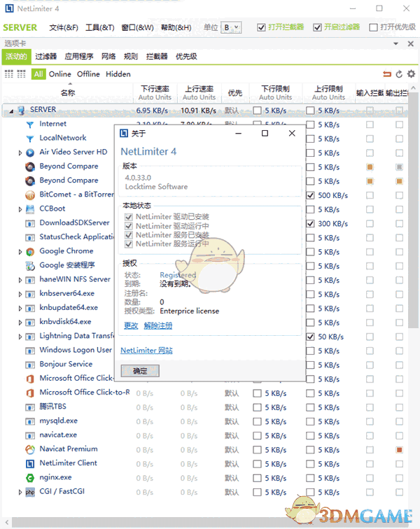Click the 更改 link in About dialog
Image resolution: width=420 pixels, height=529 pixels.
click(x=131, y=325)
